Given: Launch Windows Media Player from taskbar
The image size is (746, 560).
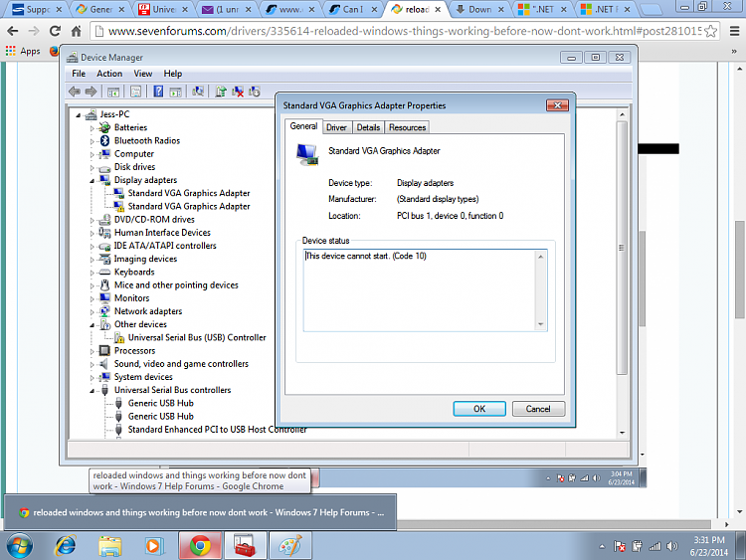Looking at the screenshot, I should [153, 546].
